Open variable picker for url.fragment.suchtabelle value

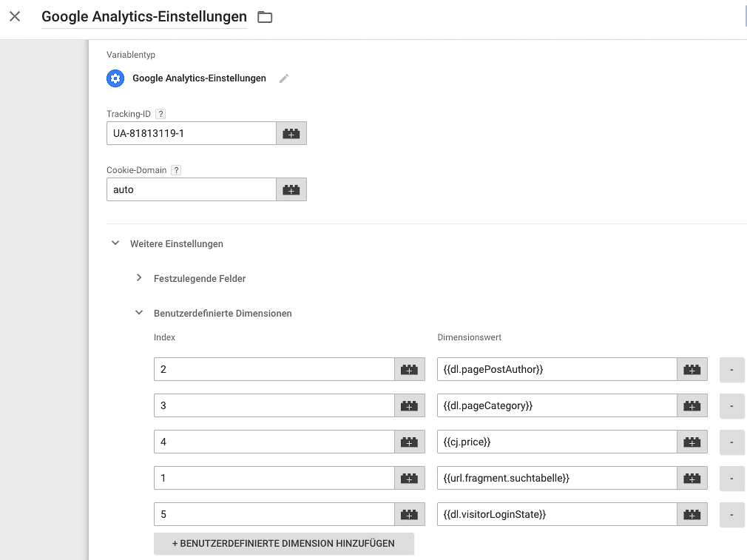692,478
